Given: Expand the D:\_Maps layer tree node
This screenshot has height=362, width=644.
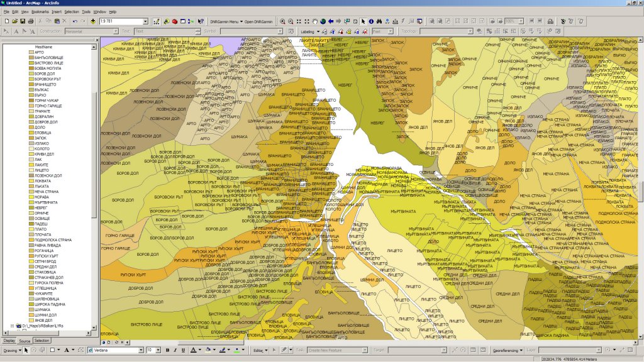Looking at the screenshot, I should [x=11, y=326].
